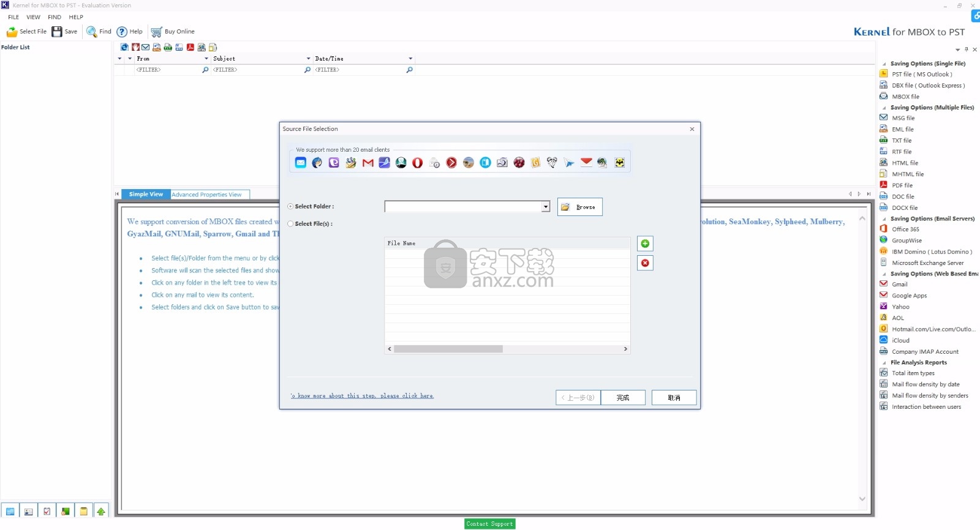This screenshot has width=980, height=530.
Task: Select Mail flow density by date report
Action: pyautogui.click(x=925, y=384)
